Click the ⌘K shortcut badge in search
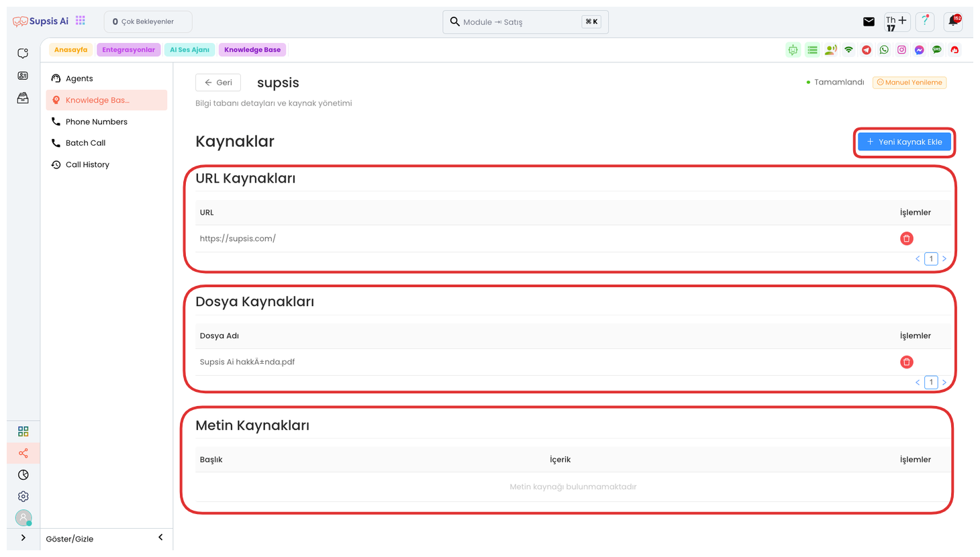The width and height of the screenshot is (980, 557). 591,21
